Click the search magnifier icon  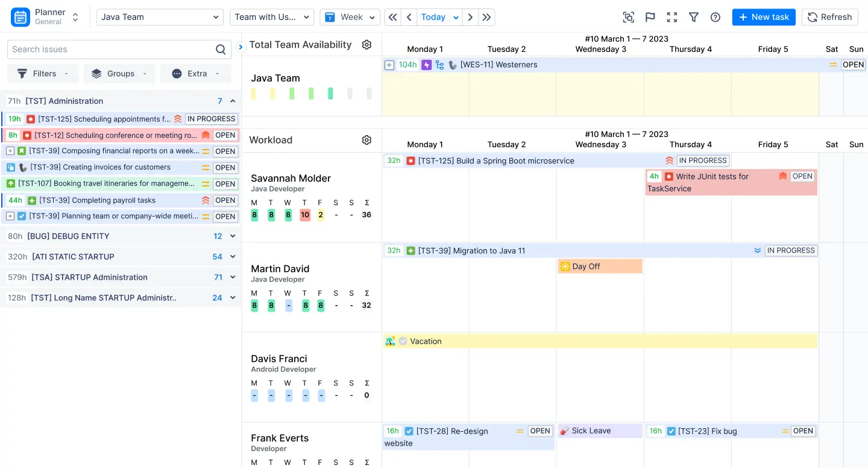pyautogui.click(x=221, y=49)
